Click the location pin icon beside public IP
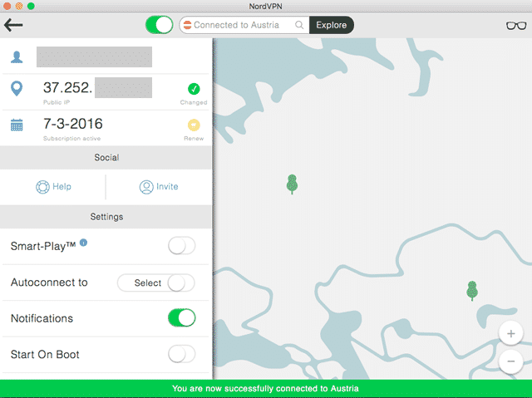Viewport: 532px width, 398px height. [17, 88]
